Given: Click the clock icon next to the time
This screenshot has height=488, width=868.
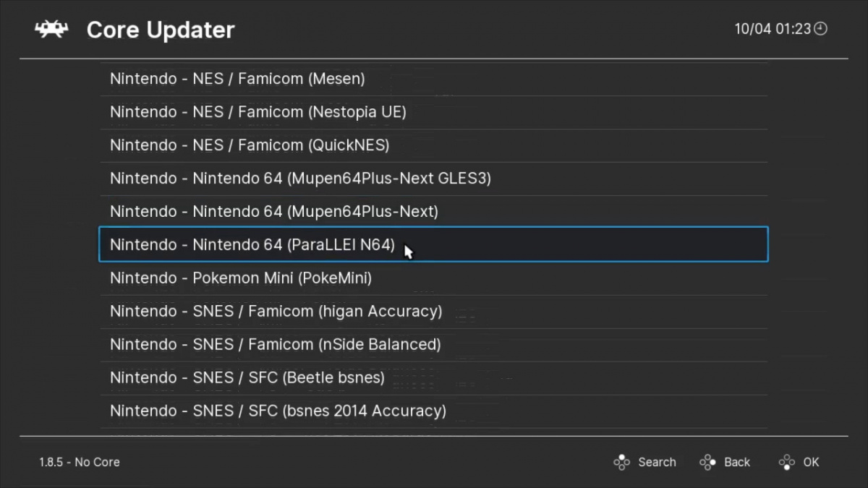Looking at the screenshot, I should (819, 29).
